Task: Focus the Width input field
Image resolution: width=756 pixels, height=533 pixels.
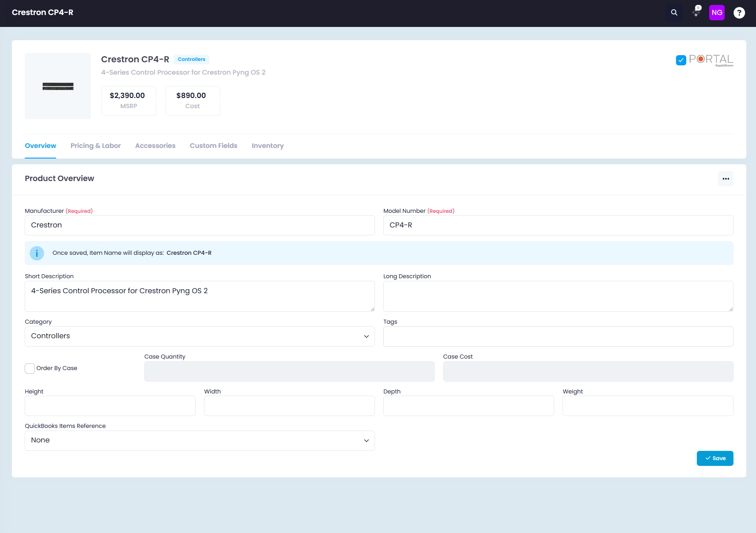Action: pyautogui.click(x=289, y=406)
